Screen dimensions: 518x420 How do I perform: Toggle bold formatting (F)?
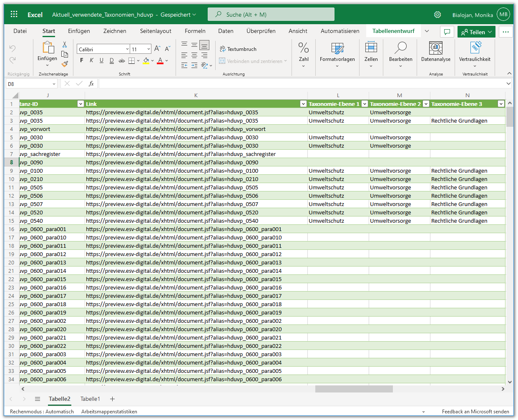point(81,60)
